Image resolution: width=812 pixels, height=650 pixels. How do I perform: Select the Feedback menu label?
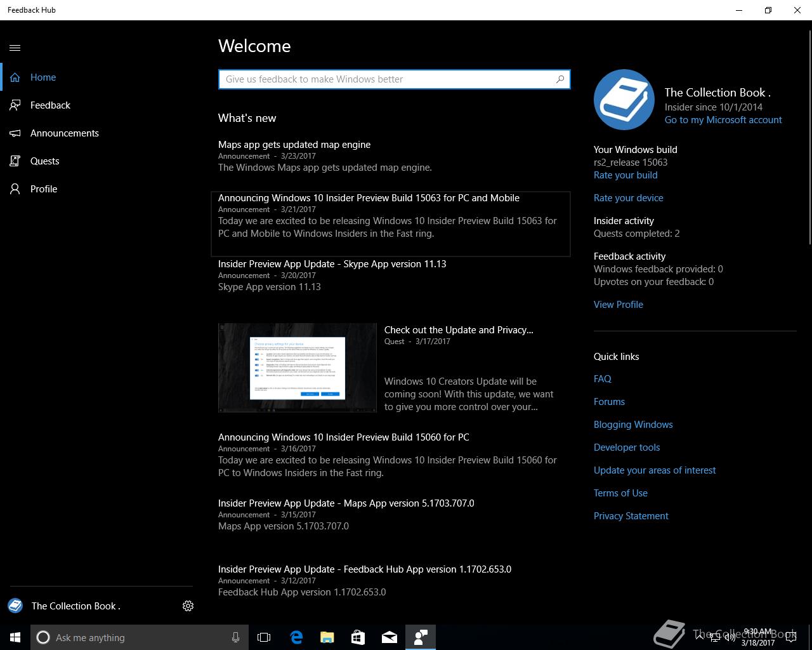50,105
